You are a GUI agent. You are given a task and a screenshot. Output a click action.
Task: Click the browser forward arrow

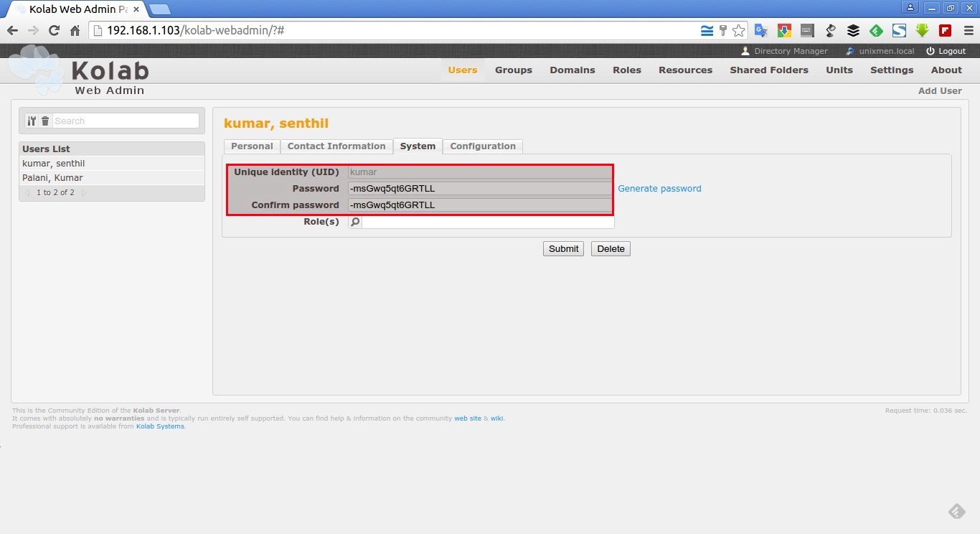pos(33,31)
